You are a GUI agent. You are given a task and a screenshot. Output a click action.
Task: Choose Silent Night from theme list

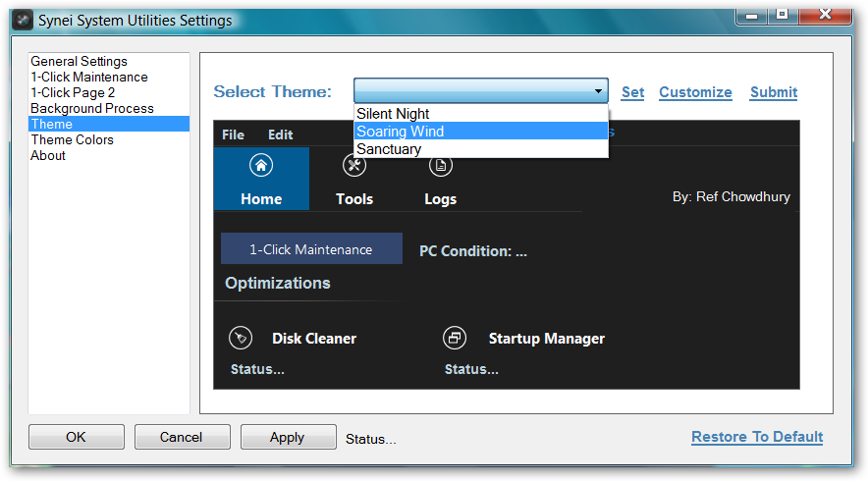coord(480,114)
